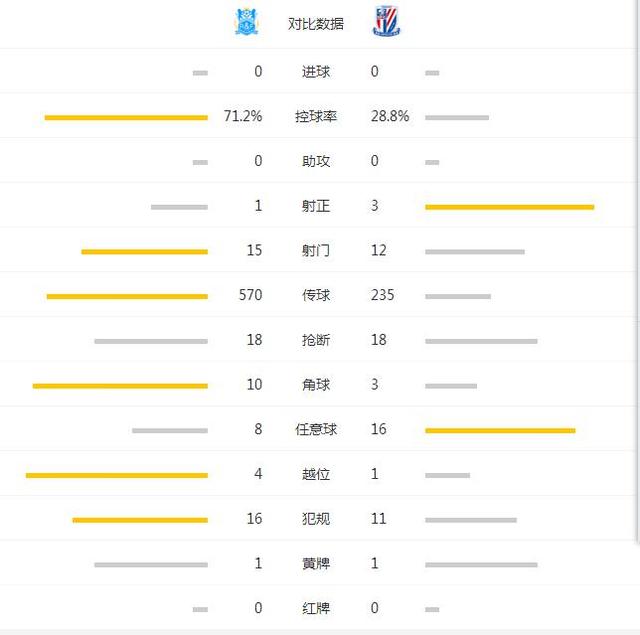The width and height of the screenshot is (640, 635).
Task: Click the 71.2% possession value
Action: [243, 117]
